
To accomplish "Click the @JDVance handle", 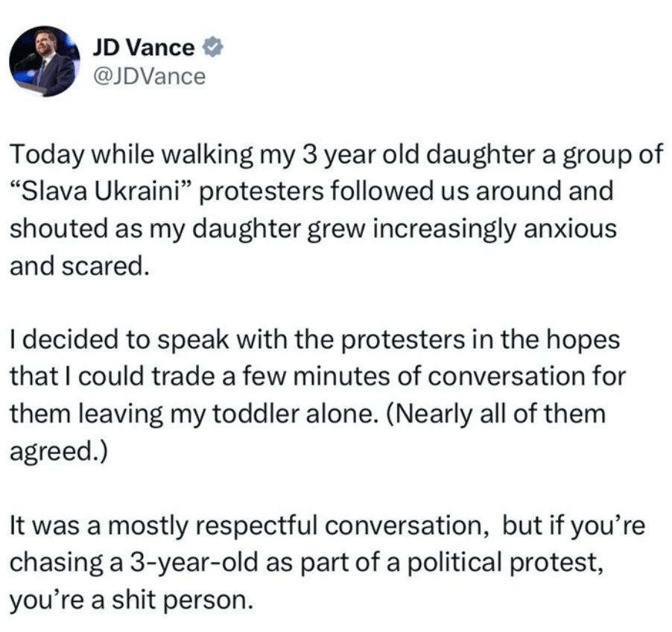I will (148, 75).
